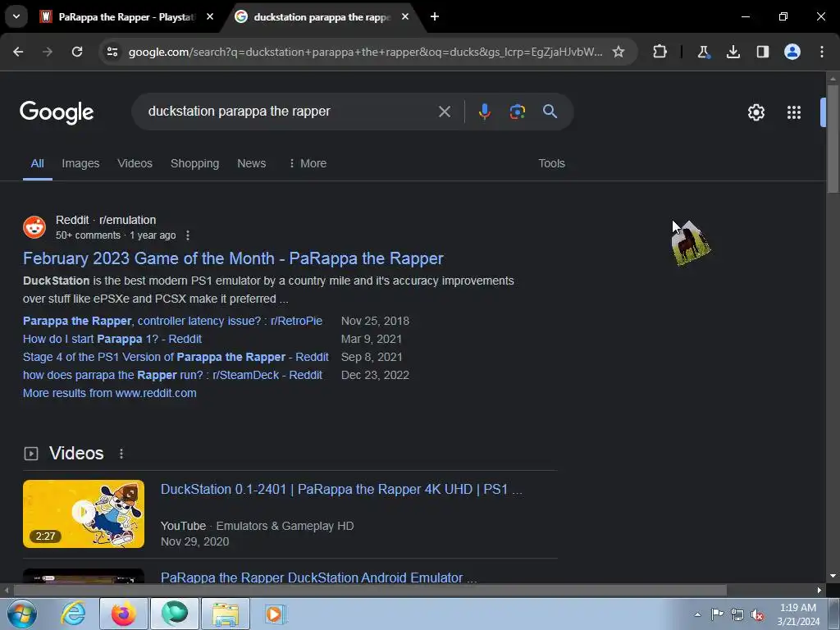
Task: Open the Downloads icon in toolbar
Action: click(733, 52)
